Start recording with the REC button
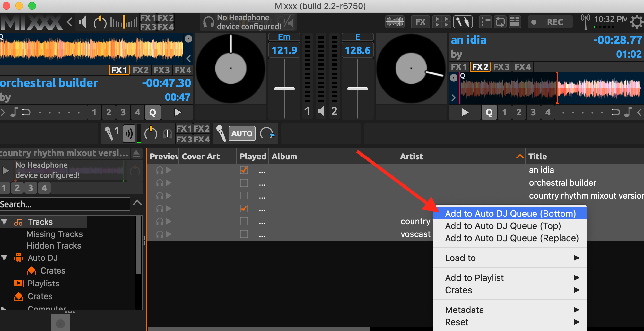Viewport: 644px width, 331px height. (550, 22)
